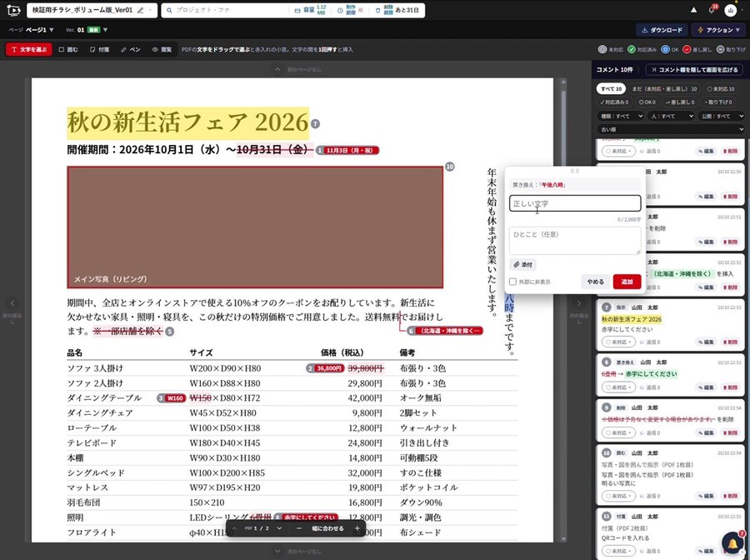Screen dimensions: 750x560
Task: Click the ダウンロード button
Action: point(662,30)
